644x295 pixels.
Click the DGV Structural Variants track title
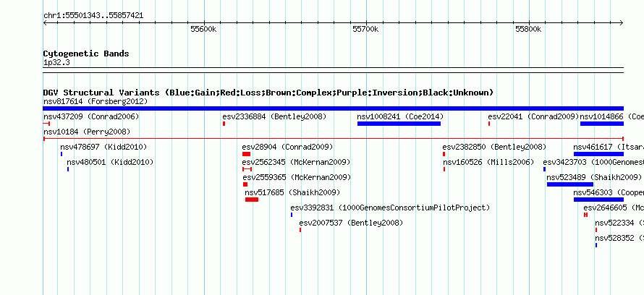(268, 93)
